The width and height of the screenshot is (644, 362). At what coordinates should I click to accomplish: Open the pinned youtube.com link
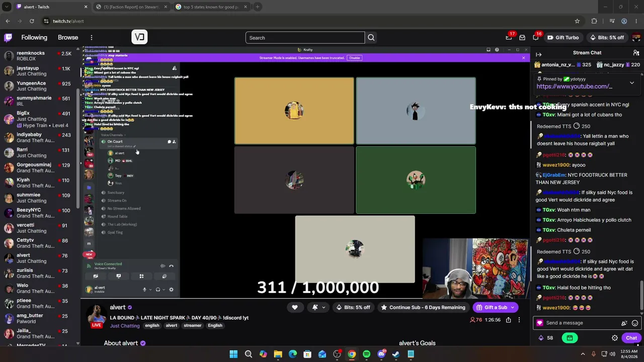point(574,86)
